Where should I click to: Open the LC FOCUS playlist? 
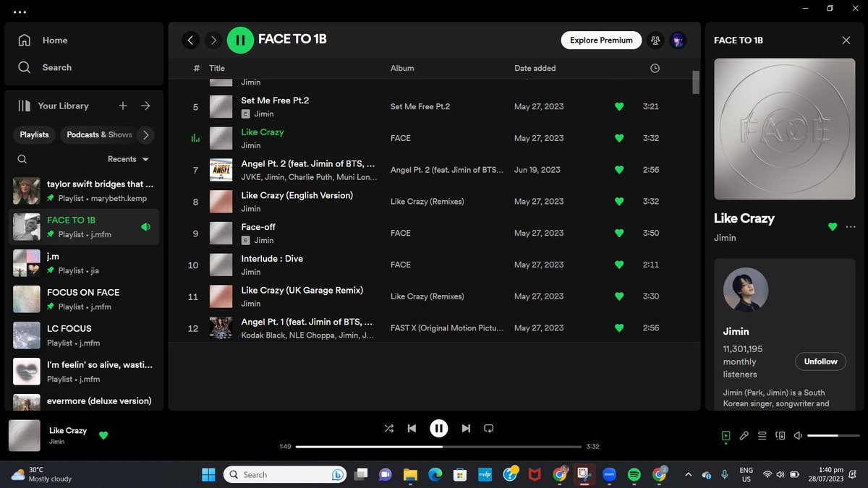tap(84, 335)
